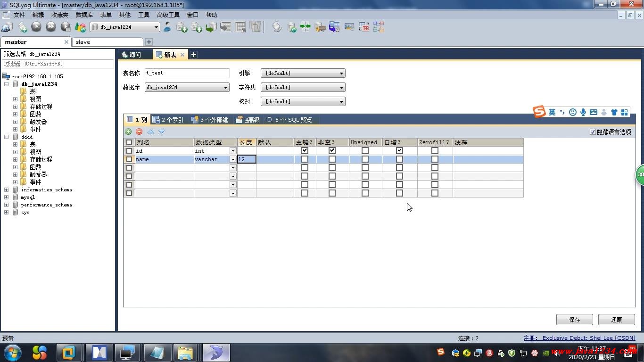Close the master connection tab
This screenshot has width=644, height=362.
(x=66, y=42)
